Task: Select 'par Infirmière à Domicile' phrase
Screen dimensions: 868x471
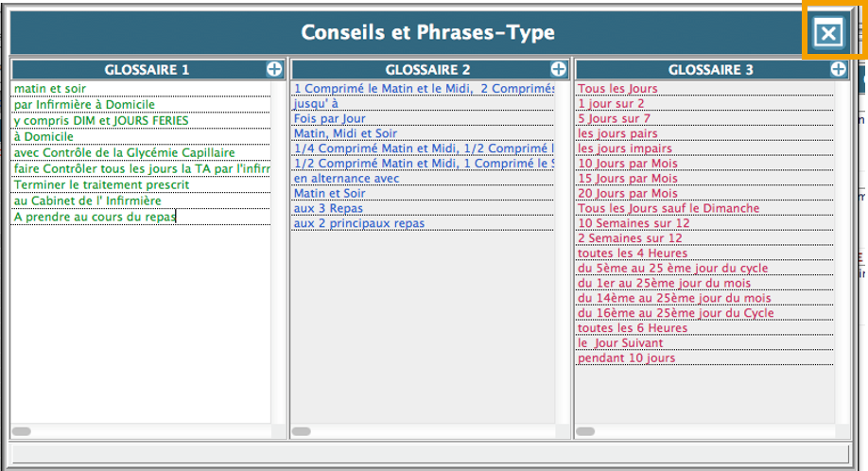Action: 84,105
